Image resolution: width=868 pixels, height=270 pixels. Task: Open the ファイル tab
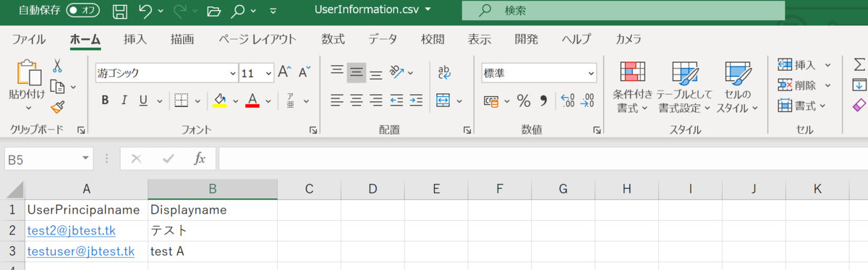(29, 39)
